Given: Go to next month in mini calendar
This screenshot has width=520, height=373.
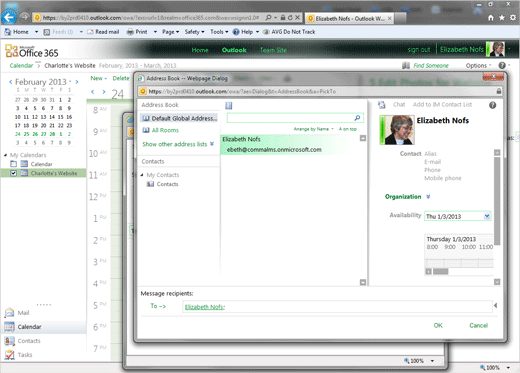Looking at the screenshot, I should tap(77, 82).
